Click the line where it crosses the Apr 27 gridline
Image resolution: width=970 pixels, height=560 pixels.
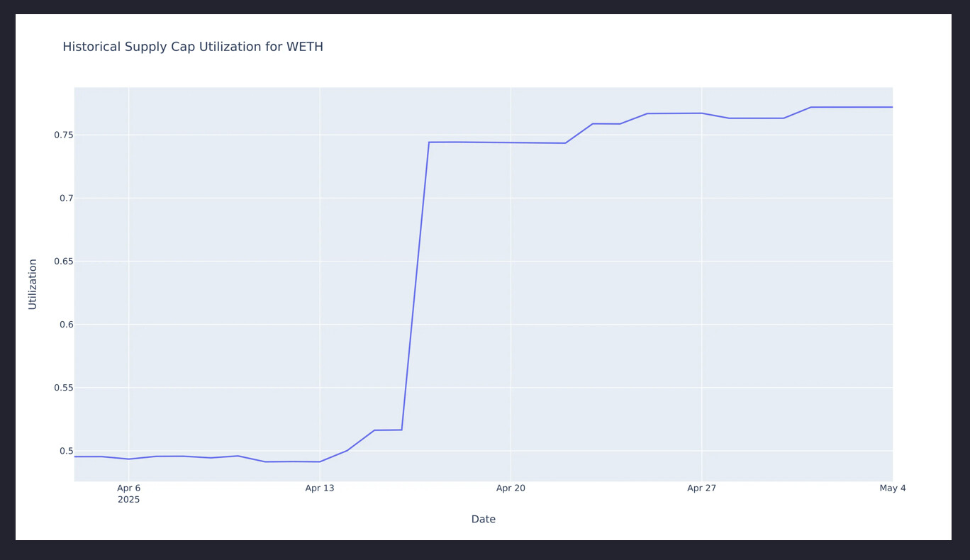[x=702, y=113]
